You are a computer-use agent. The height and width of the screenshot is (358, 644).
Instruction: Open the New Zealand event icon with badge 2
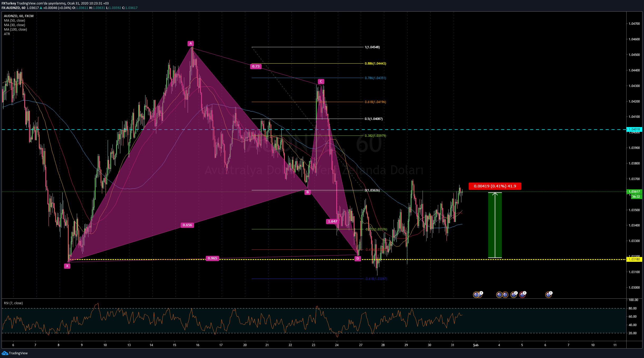pyautogui.click(x=514, y=294)
